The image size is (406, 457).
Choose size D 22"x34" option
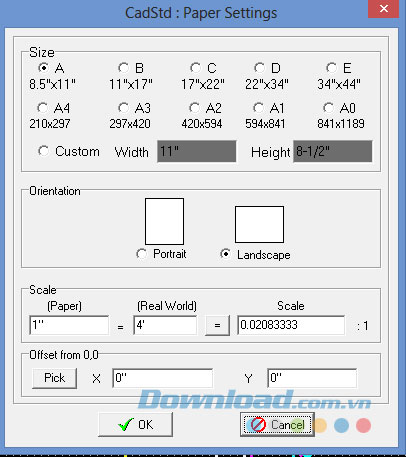point(259,68)
